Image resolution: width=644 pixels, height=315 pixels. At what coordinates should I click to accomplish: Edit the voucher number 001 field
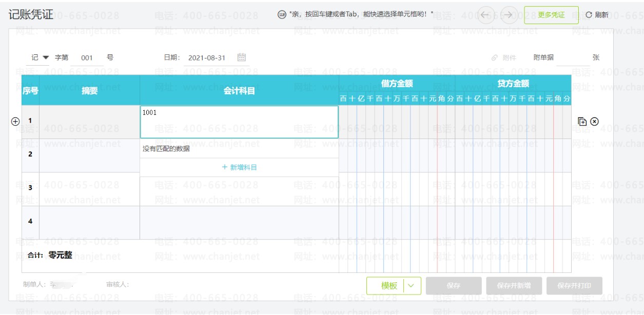pyautogui.click(x=87, y=58)
